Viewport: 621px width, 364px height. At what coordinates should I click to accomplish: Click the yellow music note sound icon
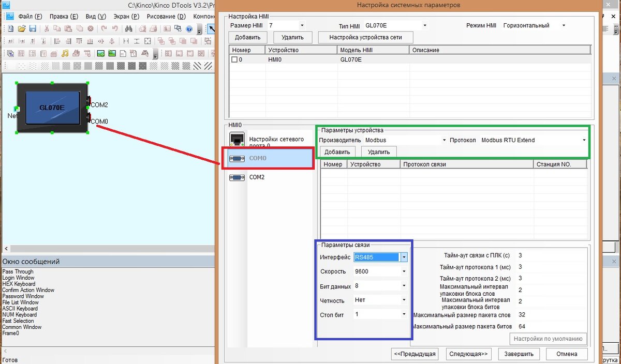(x=65, y=54)
